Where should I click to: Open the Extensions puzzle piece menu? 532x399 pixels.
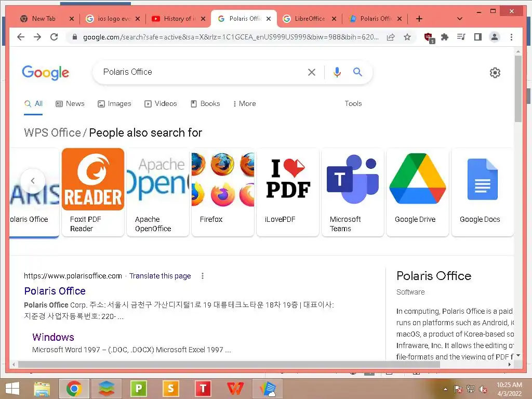[445, 37]
